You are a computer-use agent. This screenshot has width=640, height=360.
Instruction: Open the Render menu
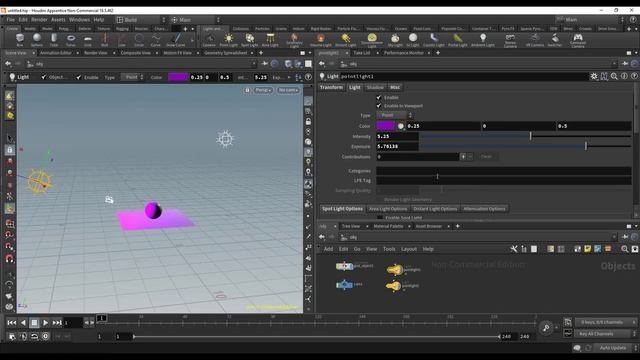(x=40, y=20)
